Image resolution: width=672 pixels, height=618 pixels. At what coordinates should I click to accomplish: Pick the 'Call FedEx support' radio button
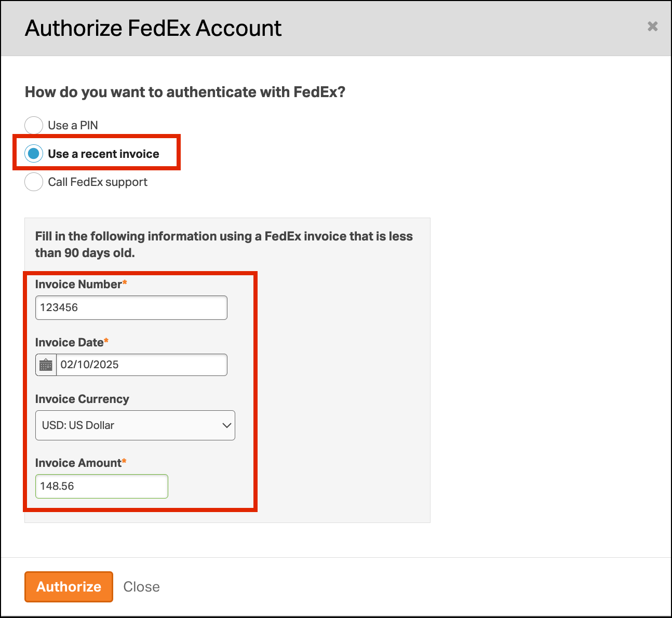[x=34, y=182]
